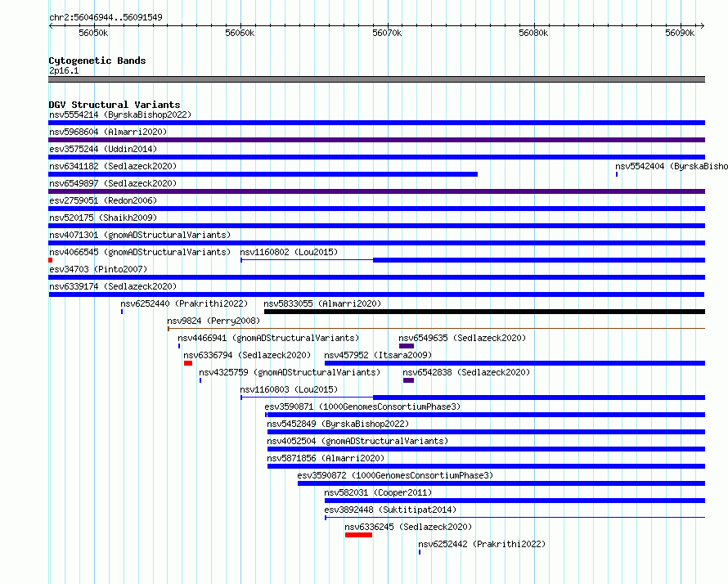Click the chr2:56046944..56091549 coordinate label
728x584 pixels.
click(106, 17)
